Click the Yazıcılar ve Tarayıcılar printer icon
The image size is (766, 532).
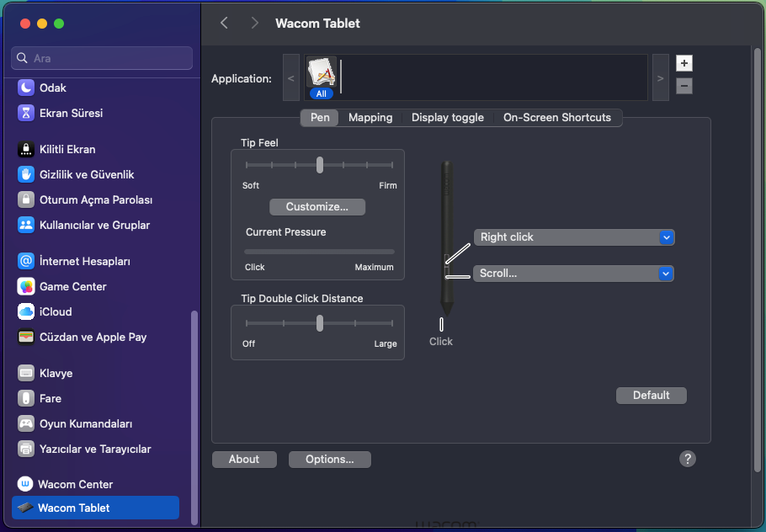[26, 449]
